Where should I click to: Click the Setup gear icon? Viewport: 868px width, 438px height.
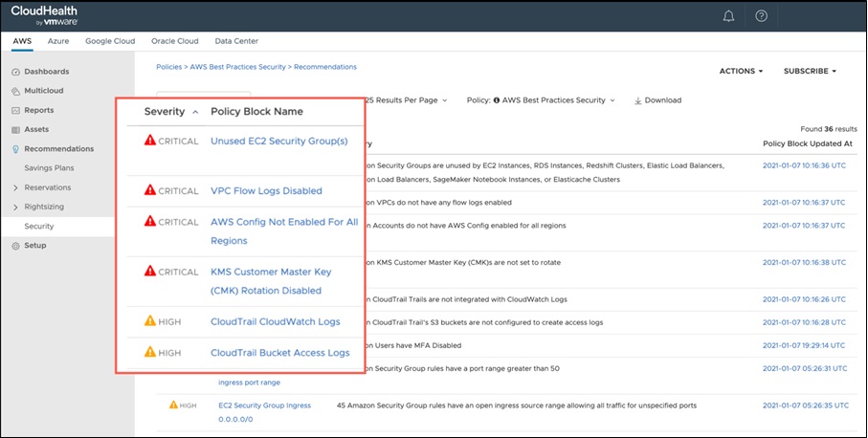click(x=15, y=246)
